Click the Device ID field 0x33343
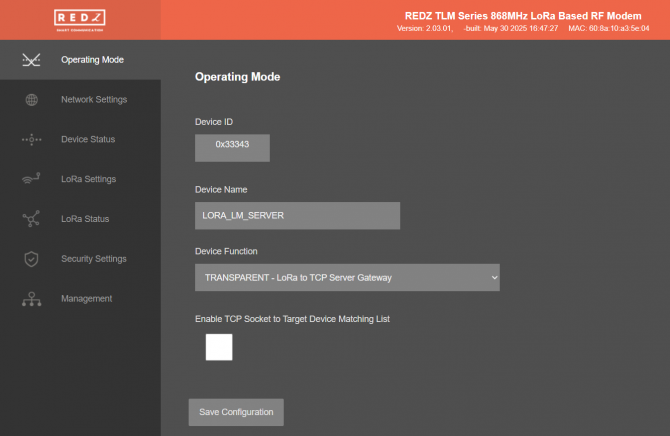This screenshot has width=670, height=436. pos(232,148)
